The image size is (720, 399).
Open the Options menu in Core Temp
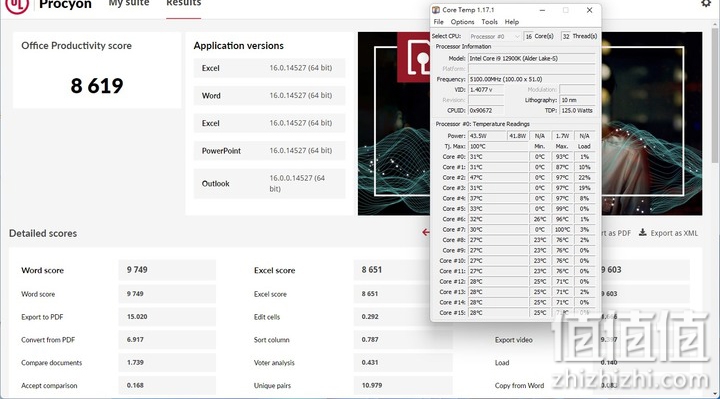pos(462,22)
